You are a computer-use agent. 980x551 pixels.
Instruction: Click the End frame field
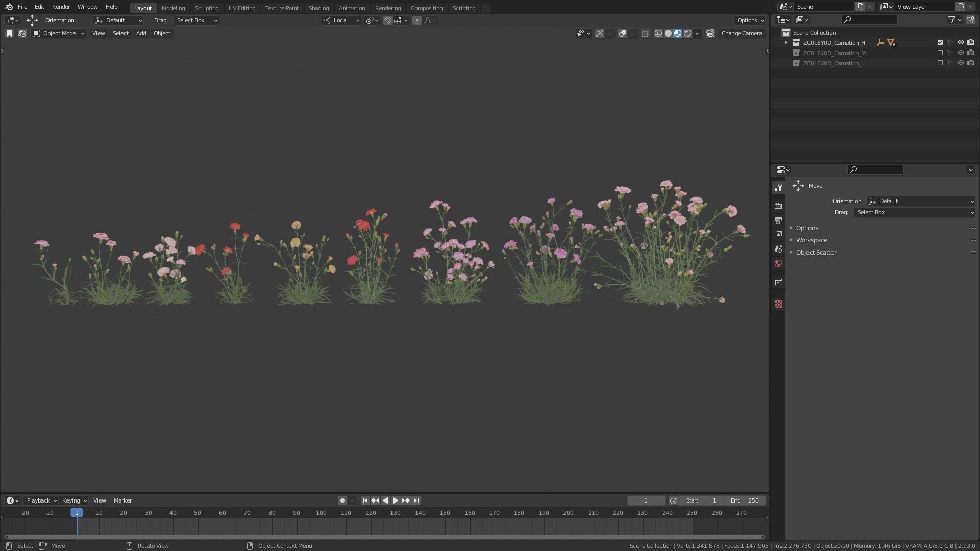click(745, 500)
